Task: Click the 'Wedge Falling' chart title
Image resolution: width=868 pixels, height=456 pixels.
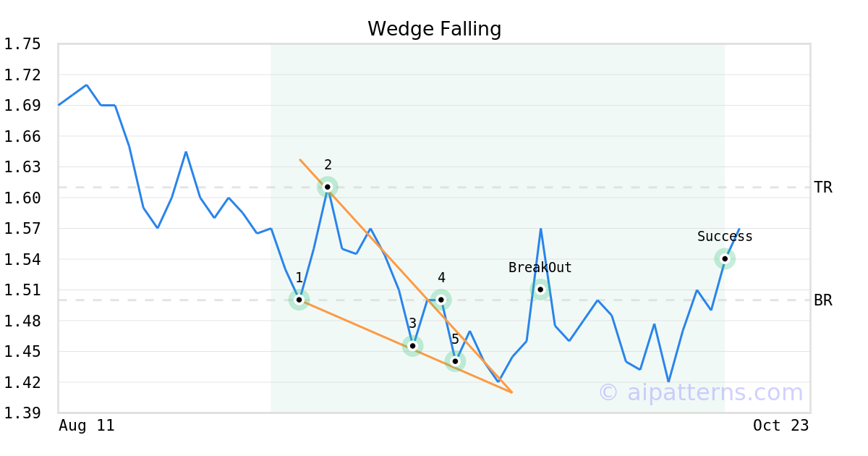Action: tap(434, 29)
